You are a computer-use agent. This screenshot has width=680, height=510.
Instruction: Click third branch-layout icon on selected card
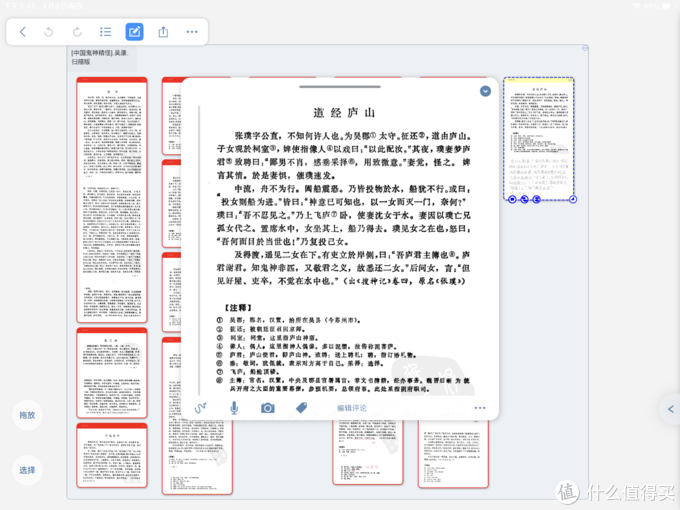pos(536,199)
